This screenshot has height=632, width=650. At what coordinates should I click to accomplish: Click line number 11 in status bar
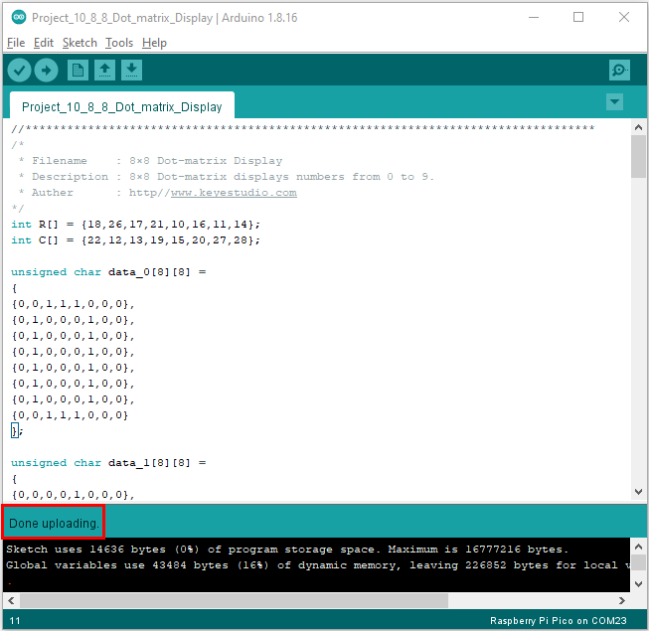tap(15, 620)
